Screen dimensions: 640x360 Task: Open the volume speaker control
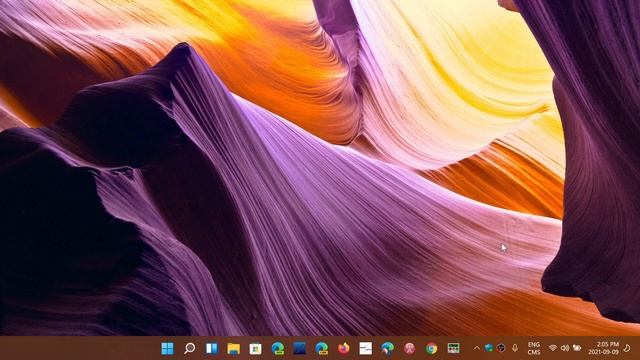tap(565, 348)
